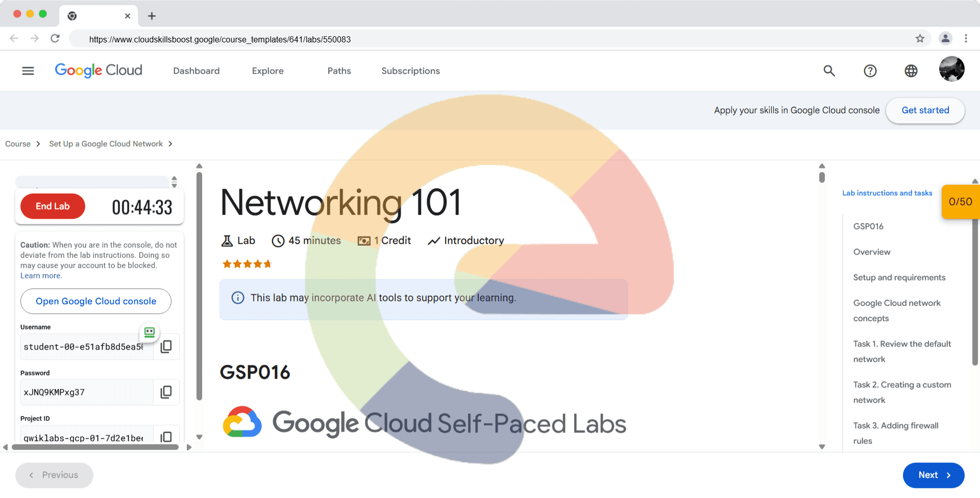
Task: Bookmark this page with star icon
Action: (920, 39)
